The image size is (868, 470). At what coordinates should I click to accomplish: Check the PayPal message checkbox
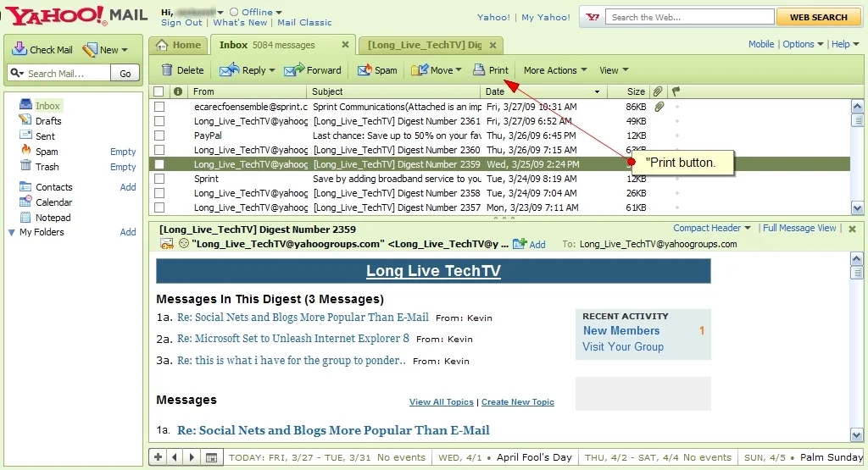pos(159,135)
